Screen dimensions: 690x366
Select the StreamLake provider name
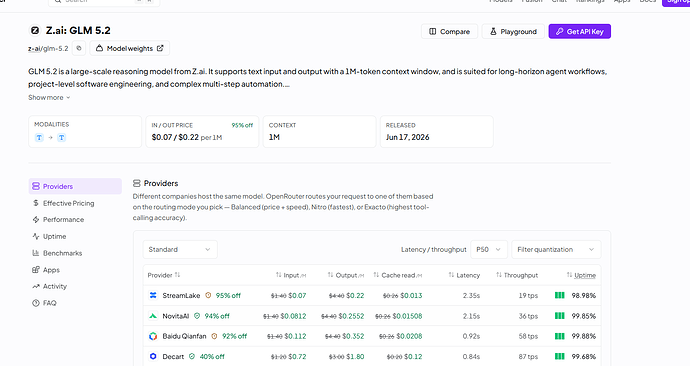(181, 296)
